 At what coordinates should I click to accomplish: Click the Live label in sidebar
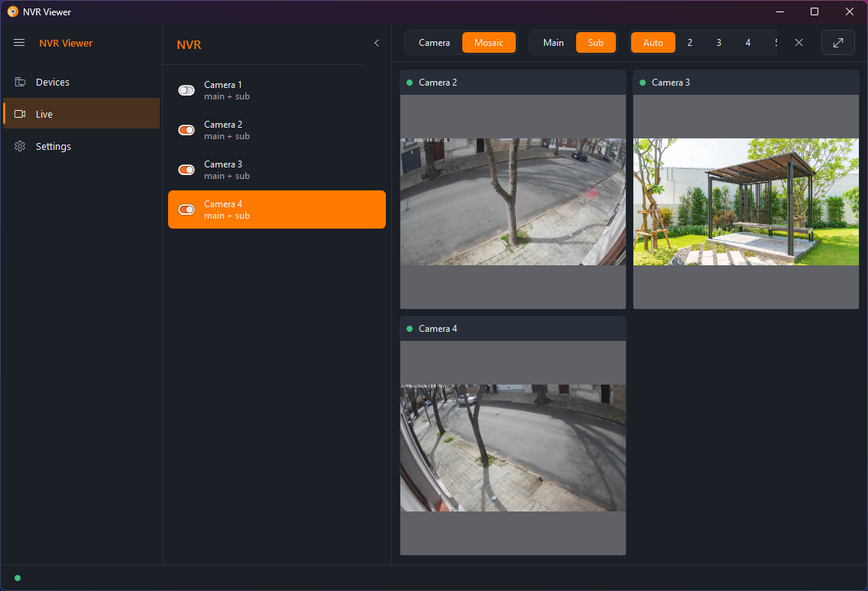click(x=44, y=114)
